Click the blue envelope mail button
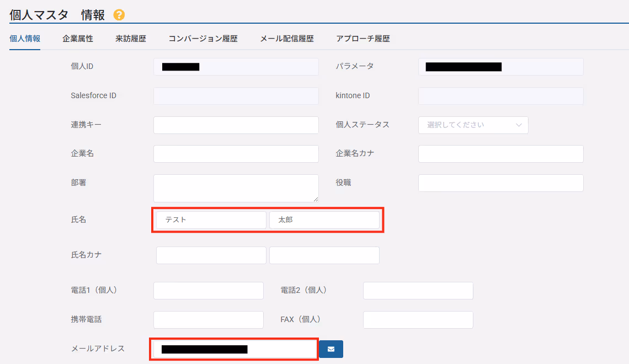 pos(331,349)
